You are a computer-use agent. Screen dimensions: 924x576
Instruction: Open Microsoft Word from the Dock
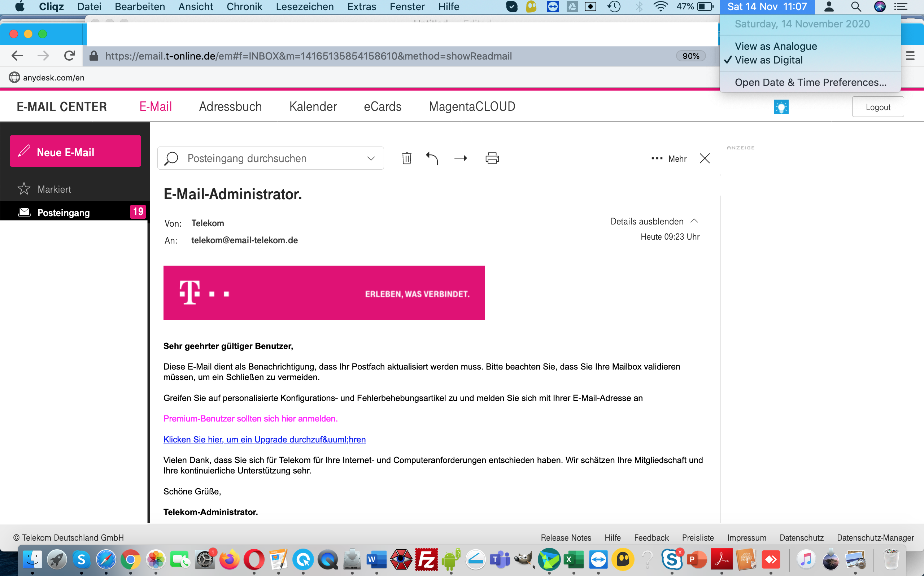pyautogui.click(x=376, y=559)
